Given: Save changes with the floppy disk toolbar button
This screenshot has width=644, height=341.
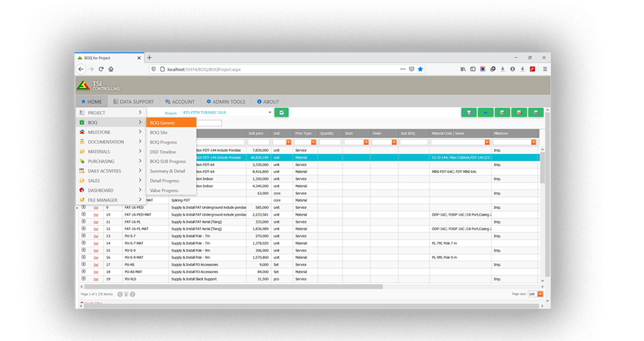Looking at the screenshot, I should 468,112.
